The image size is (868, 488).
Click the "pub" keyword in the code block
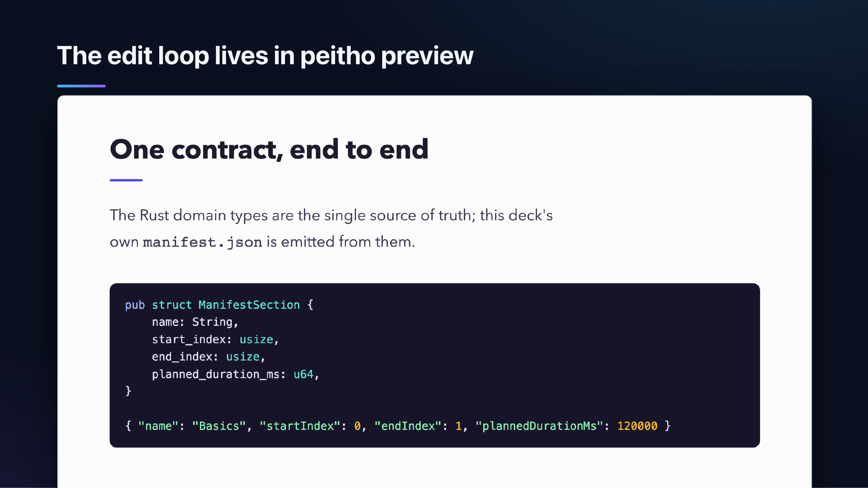click(x=135, y=305)
